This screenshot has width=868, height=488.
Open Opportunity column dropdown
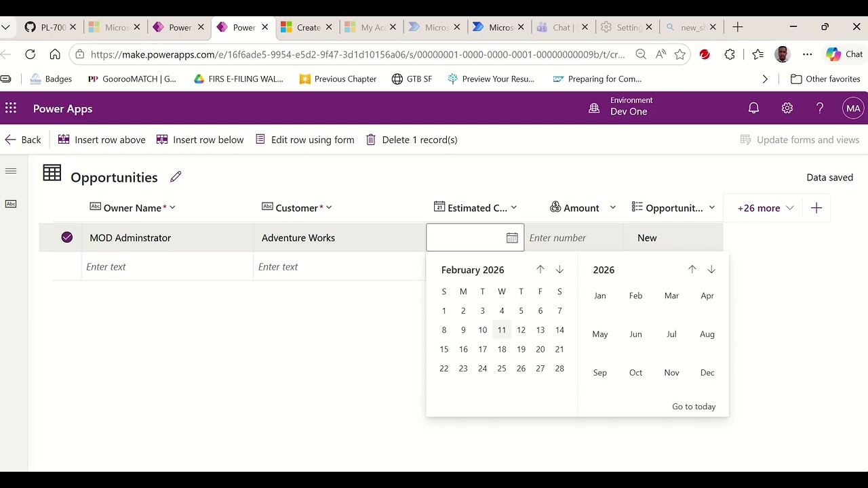point(712,207)
